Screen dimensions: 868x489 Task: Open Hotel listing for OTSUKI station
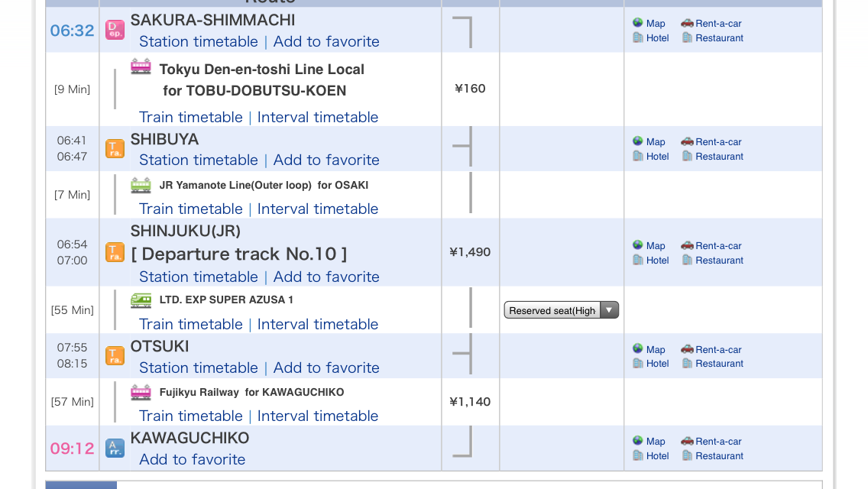[651, 363]
